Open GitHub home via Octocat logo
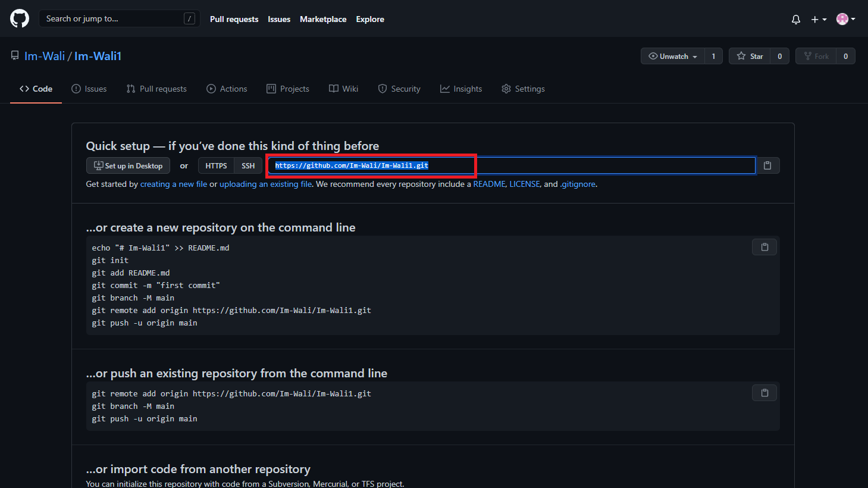This screenshot has height=488, width=868. [x=20, y=18]
